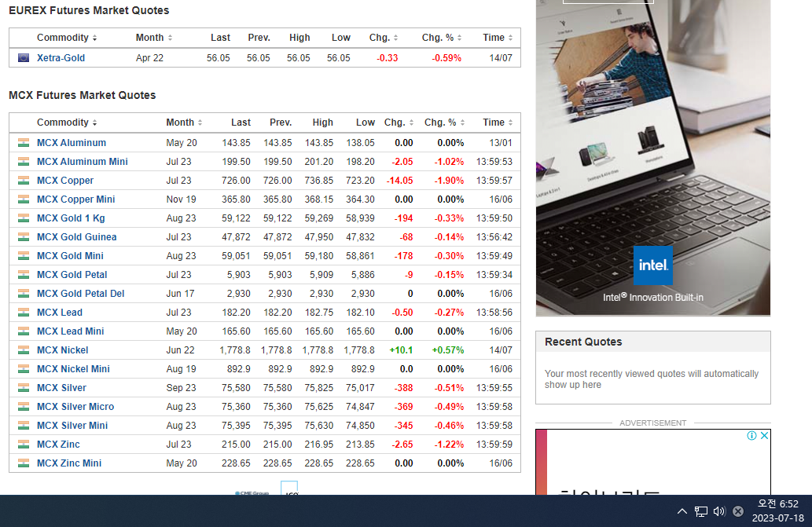Click the flag icon next to MCX Zinc Mini
Image resolution: width=812 pixels, height=527 pixels.
pos(24,463)
